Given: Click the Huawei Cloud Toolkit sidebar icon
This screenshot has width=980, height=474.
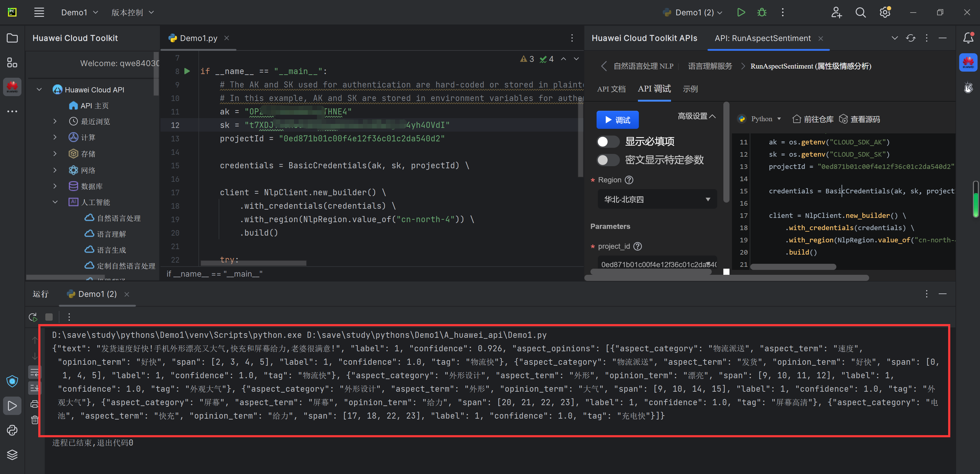Looking at the screenshot, I should (x=12, y=87).
